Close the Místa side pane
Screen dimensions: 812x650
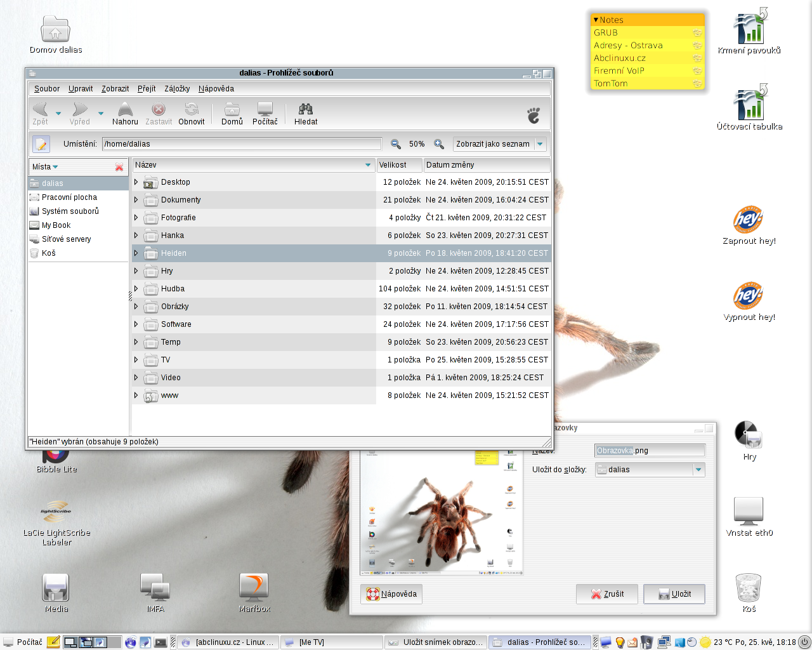coord(119,167)
